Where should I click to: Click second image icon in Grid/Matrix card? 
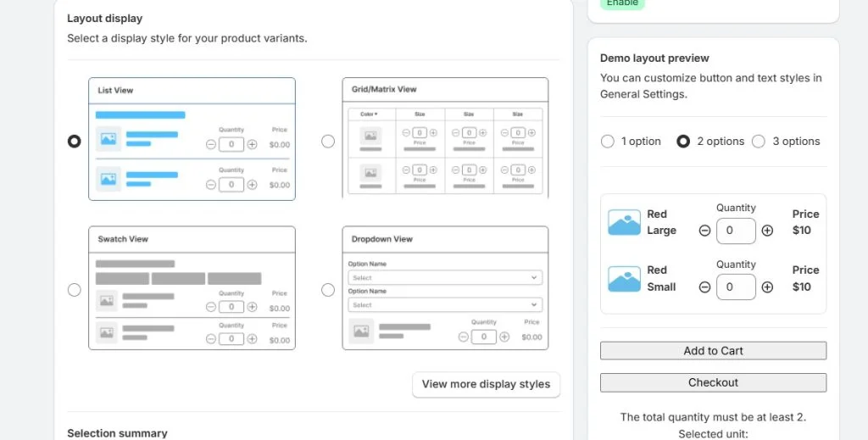point(370,173)
